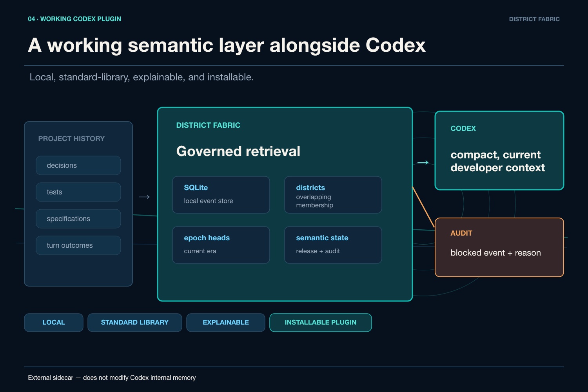Click the 04 Working Codex Plugin section label
588x392 pixels.
tap(74, 19)
